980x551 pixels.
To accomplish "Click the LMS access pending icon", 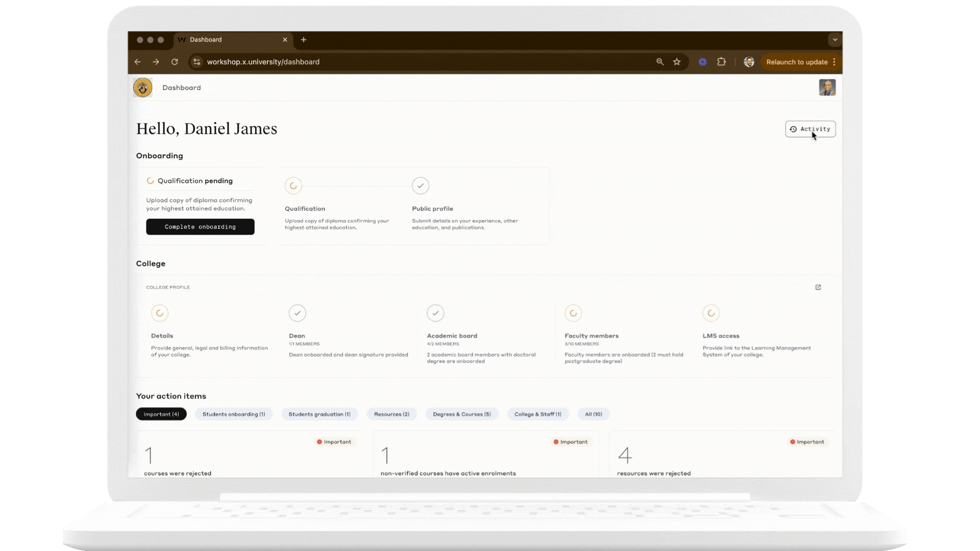I will tap(711, 313).
